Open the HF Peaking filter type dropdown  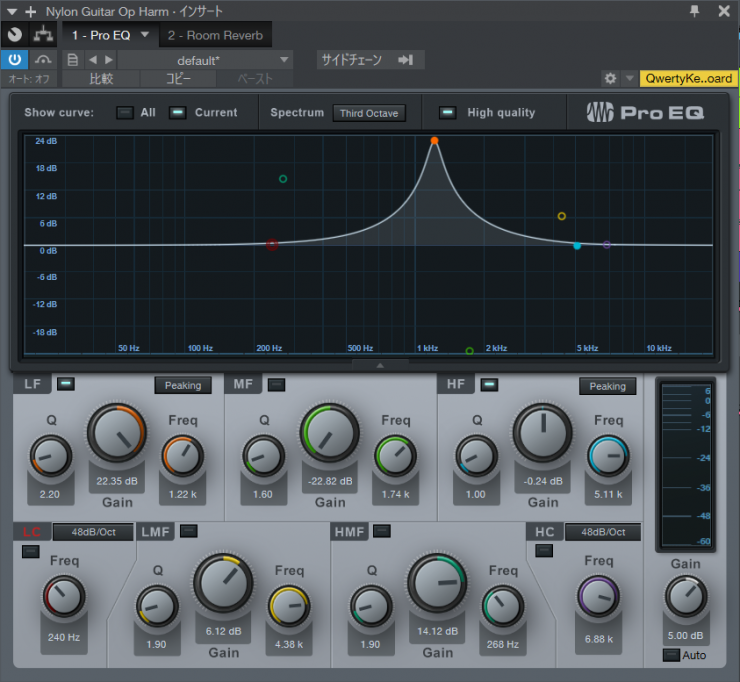(607, 387)
